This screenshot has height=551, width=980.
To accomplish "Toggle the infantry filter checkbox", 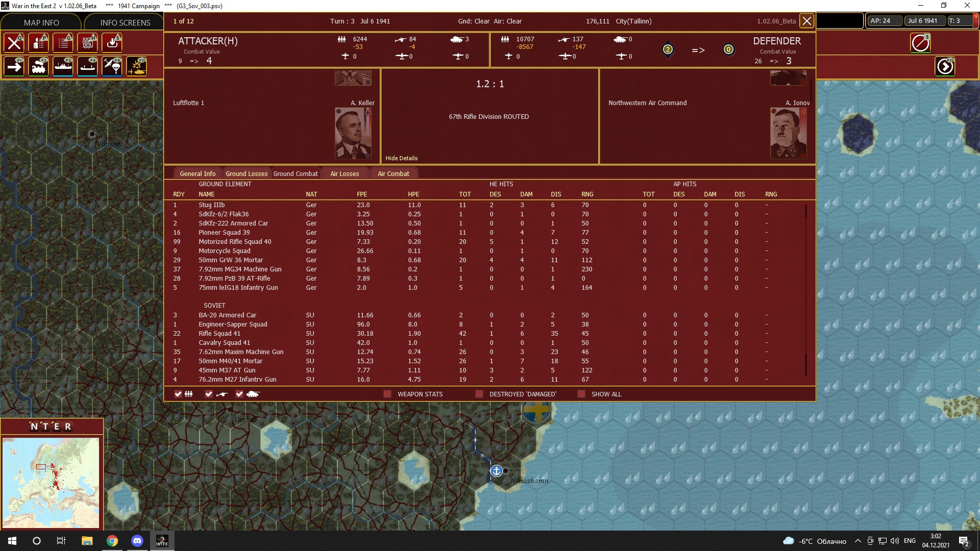I will coord(178,394).
